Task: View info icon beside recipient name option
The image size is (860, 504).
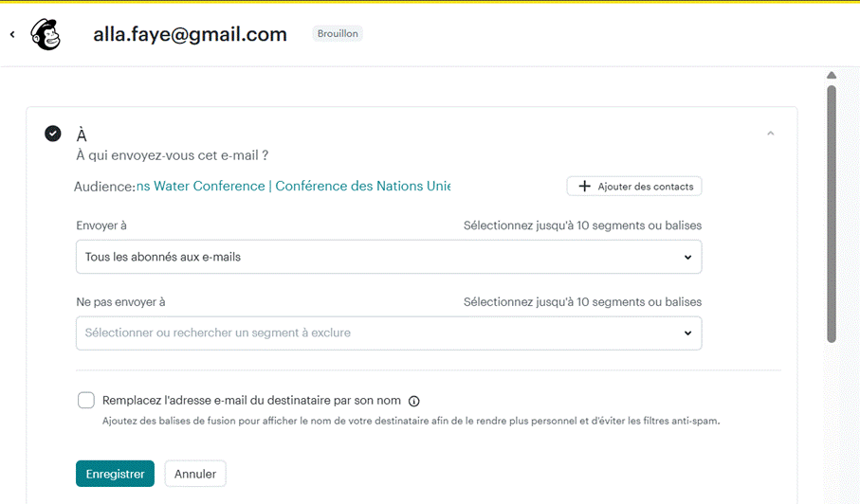Action: 414,401
